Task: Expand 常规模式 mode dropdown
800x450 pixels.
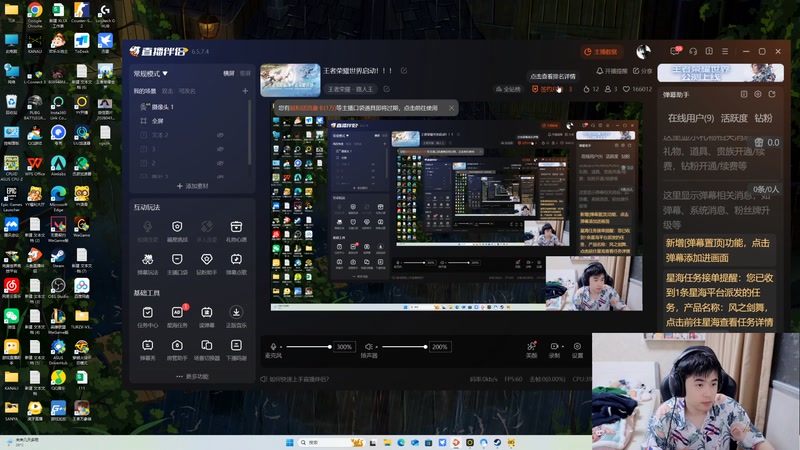Action: (x=151, y=73)
